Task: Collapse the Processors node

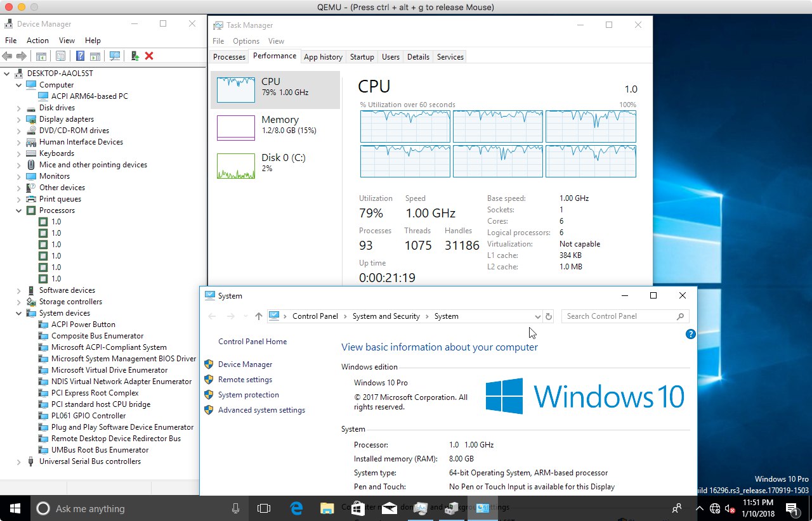Action: [18, 210]
